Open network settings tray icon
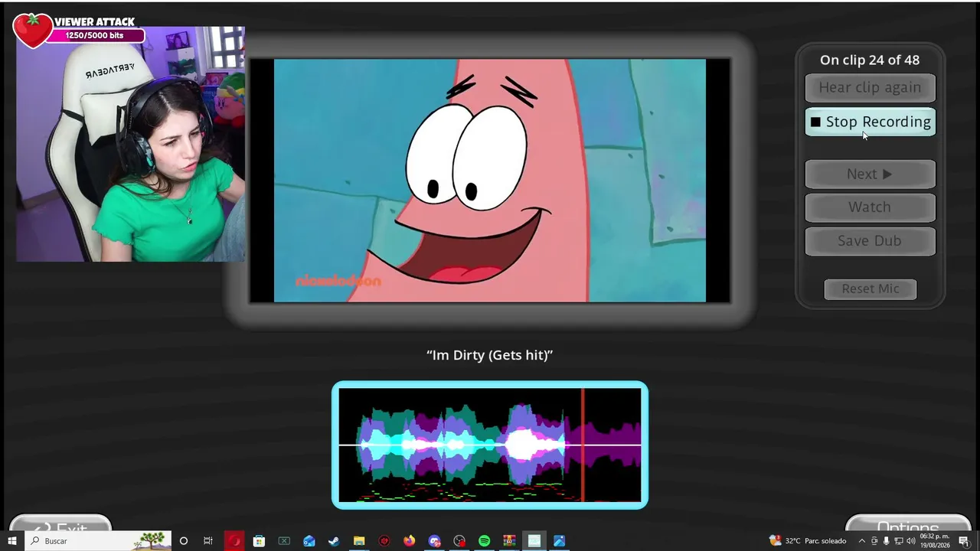The width and height of the screenshot is (980, 551). pos(899,541)
